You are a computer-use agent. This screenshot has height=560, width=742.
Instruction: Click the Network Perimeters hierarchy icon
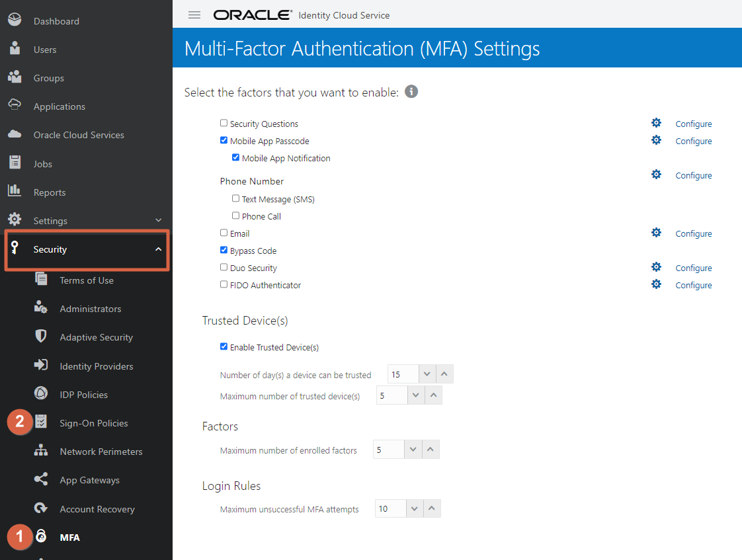coord(41,450)
